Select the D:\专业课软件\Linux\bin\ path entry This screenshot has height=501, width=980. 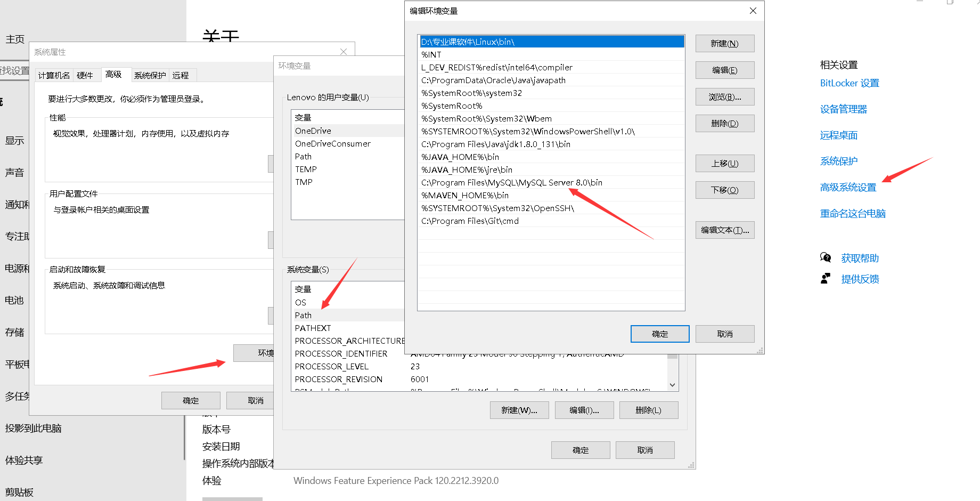(x=551, y=42)
